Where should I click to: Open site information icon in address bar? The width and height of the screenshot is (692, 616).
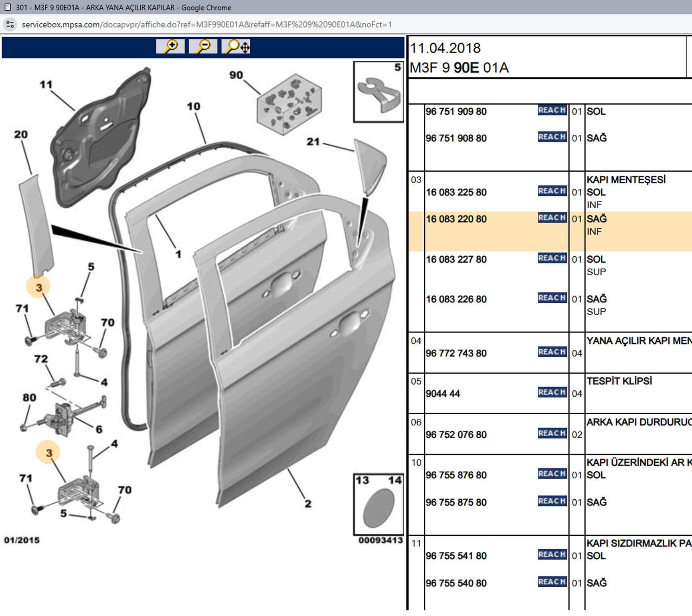(10, 24)
